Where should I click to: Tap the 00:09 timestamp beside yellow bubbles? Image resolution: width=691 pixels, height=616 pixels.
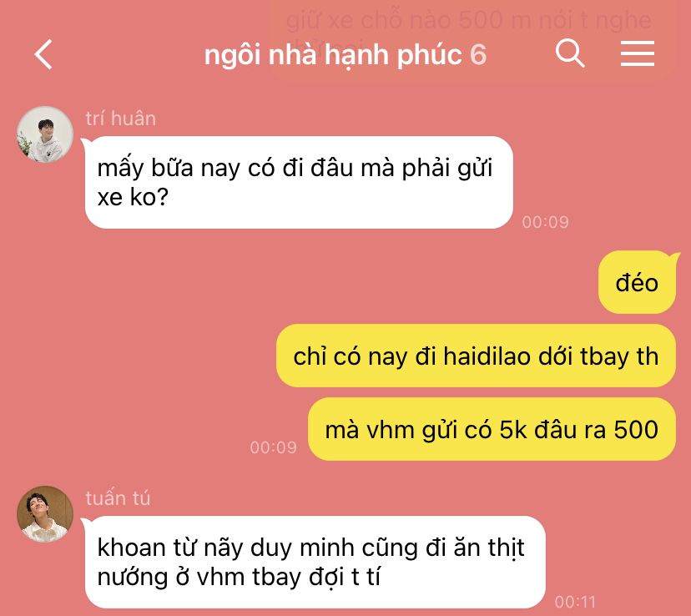coord(273,447)
